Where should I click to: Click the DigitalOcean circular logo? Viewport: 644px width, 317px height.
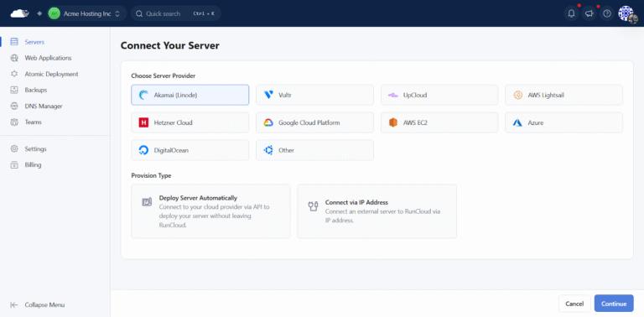click(143, 150)
